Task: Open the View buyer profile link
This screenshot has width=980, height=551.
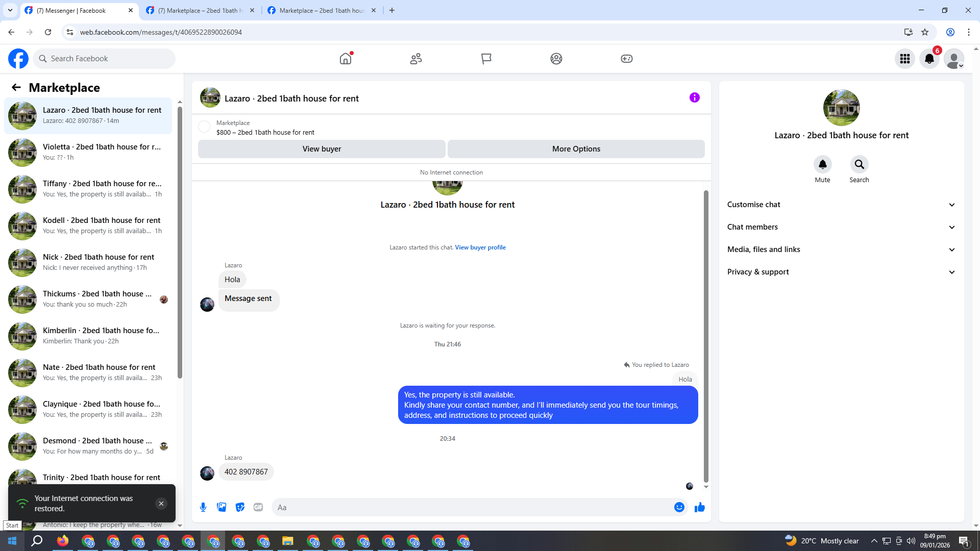Action: [x=480, y=247]
